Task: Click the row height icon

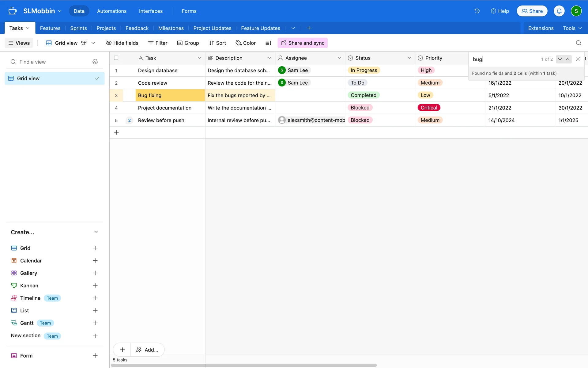Action: [x=268, y=43]
